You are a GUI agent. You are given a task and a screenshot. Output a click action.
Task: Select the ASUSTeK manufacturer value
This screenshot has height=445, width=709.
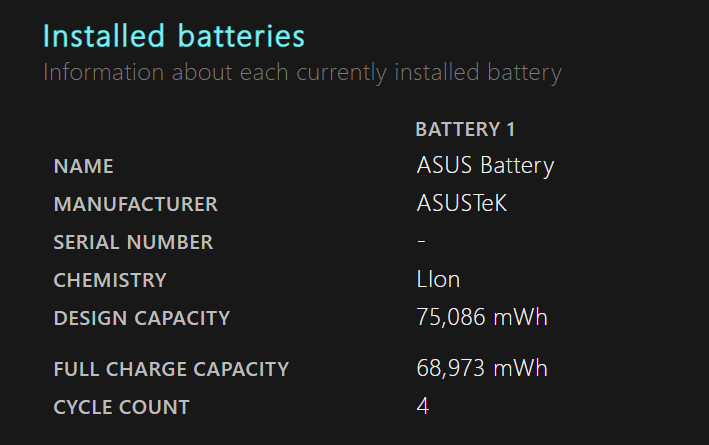(x=462, y=203)
